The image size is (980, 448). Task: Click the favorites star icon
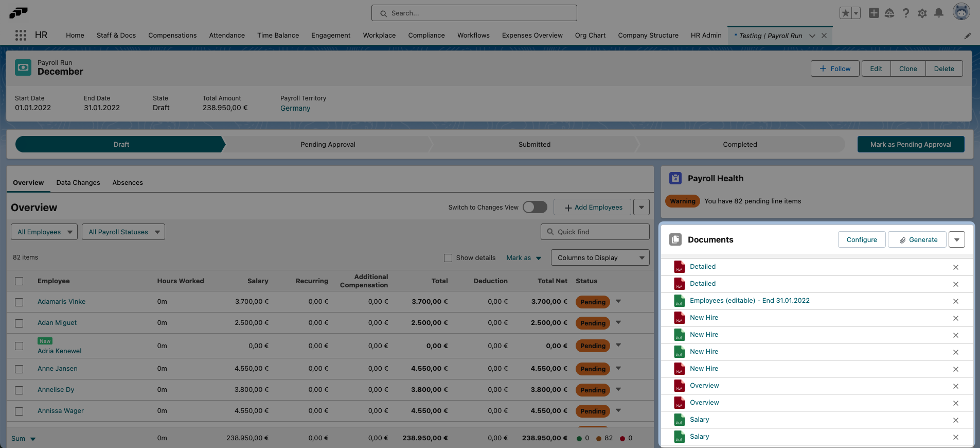845,13
